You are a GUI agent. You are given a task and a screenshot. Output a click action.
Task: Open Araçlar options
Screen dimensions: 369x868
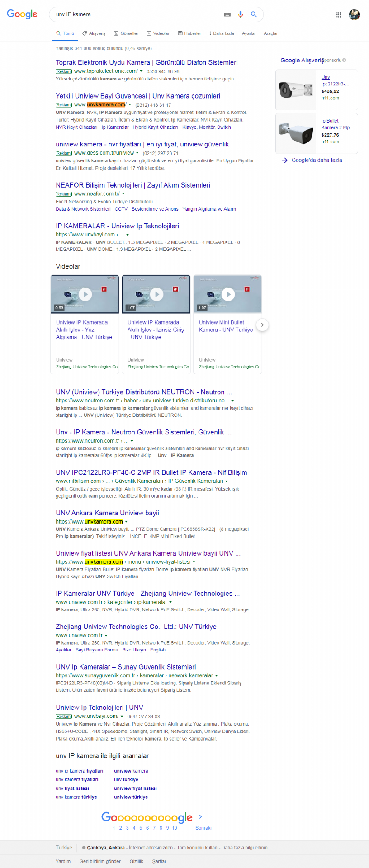click(271, 33)
